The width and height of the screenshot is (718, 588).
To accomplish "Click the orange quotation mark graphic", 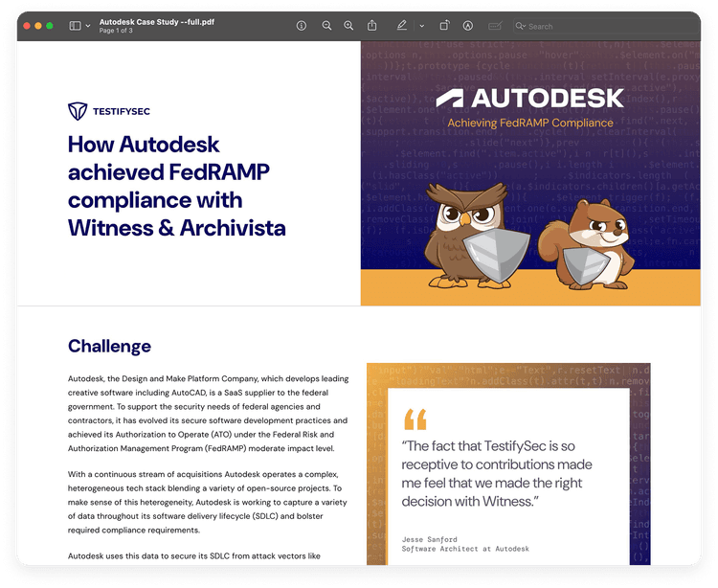I will (x=415, y=419).
